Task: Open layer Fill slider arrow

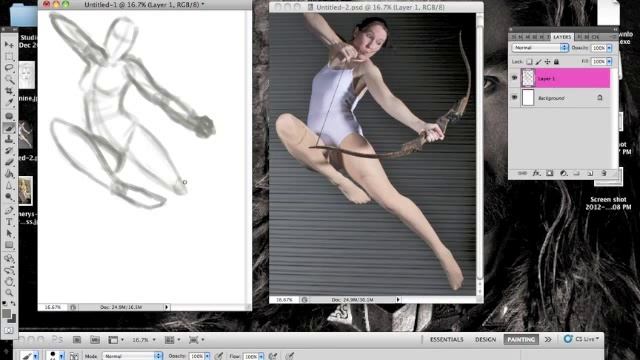Action: (609, 62)
